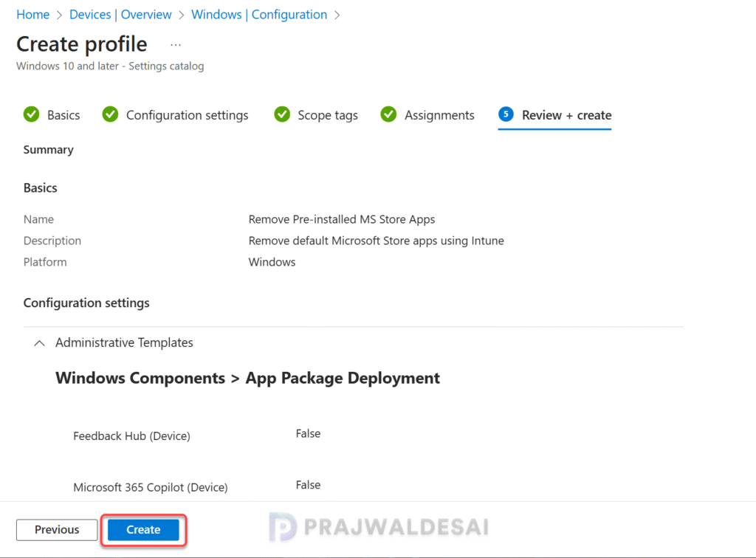Click the 'Description' field label
756x558 pixels.
pos(52,241)
